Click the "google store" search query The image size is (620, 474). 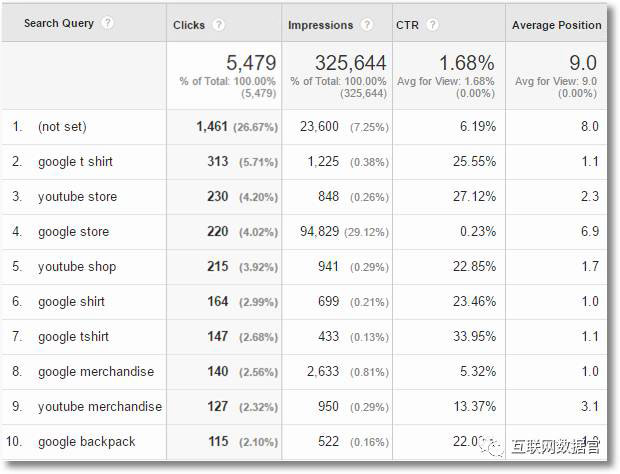click(73, 232)
